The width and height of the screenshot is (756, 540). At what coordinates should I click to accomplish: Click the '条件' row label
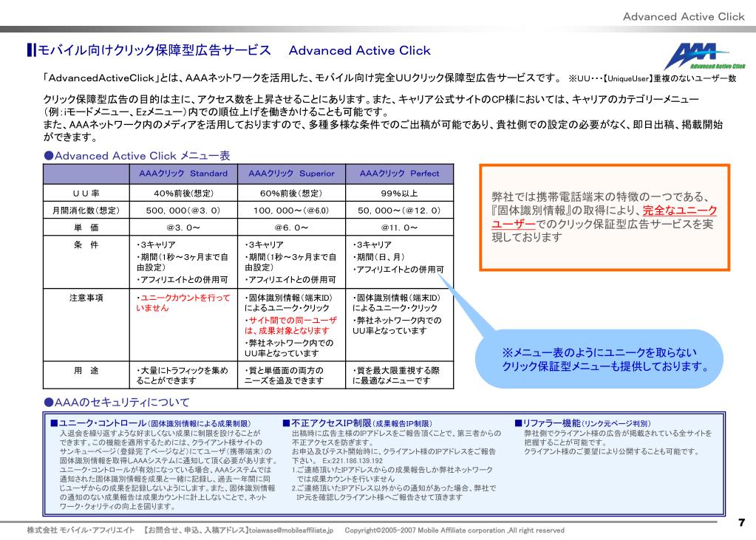[86, 245]
